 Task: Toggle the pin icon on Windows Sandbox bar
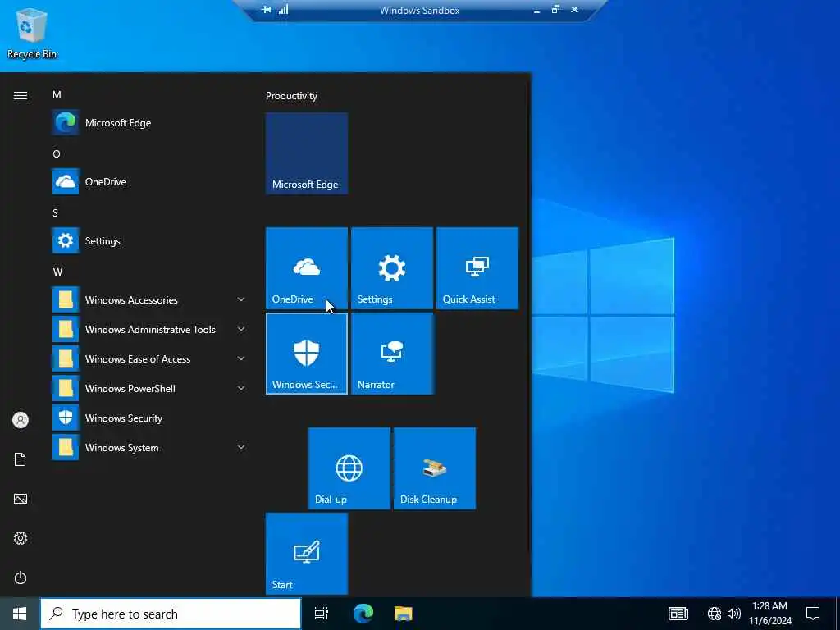267,10
